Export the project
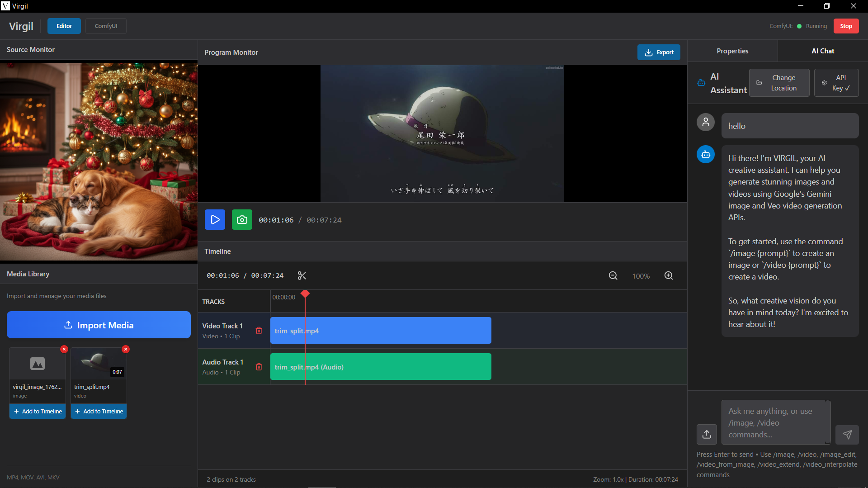868x488 pixels. point(659,52)
